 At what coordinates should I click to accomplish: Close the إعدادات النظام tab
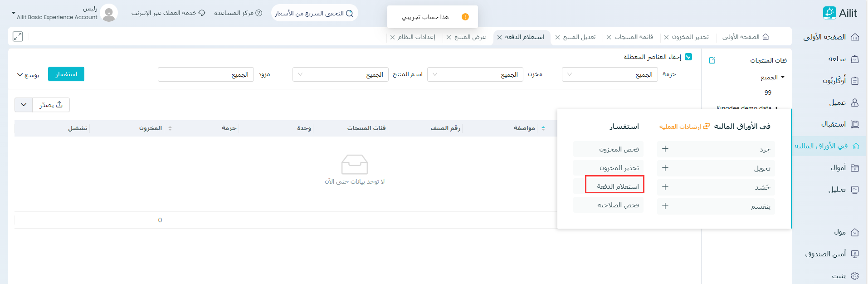click(392, 37)
